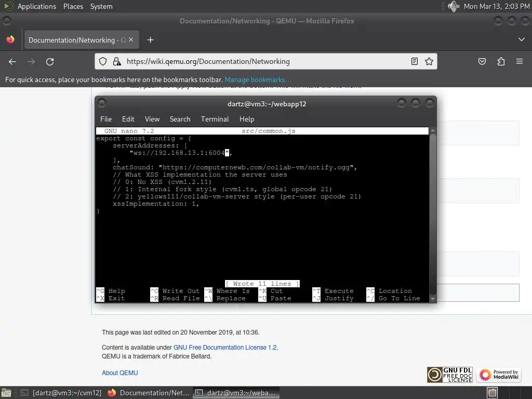Open the terminal Edit menu
Viewport: 532px width, 399px height.
coord(128,119)
